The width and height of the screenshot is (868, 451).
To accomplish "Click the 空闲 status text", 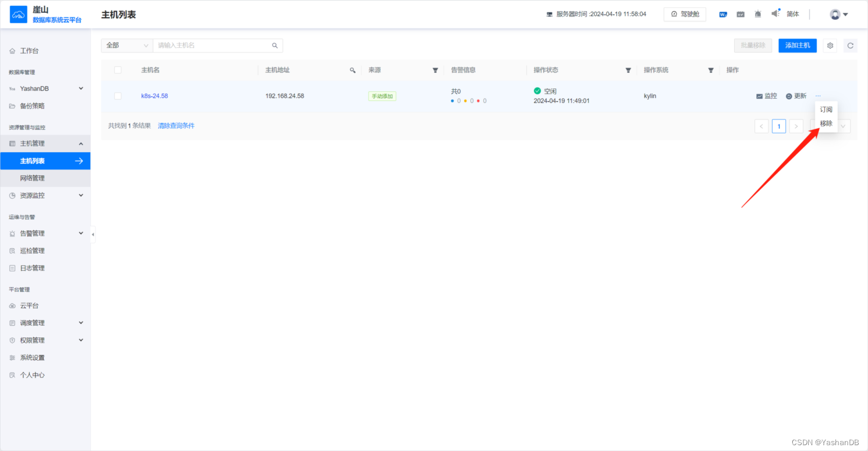I will [x=550, y=91].
